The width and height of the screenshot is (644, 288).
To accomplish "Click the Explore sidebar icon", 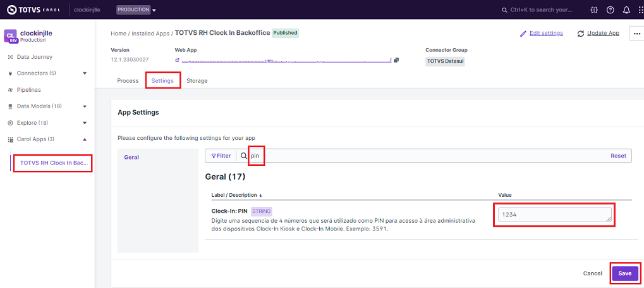I will tap(10, 123).
